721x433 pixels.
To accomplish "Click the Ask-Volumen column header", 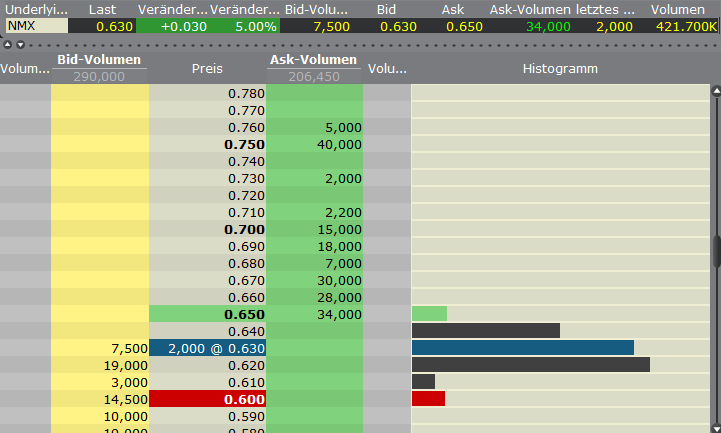I will click(x=313, y=61).
